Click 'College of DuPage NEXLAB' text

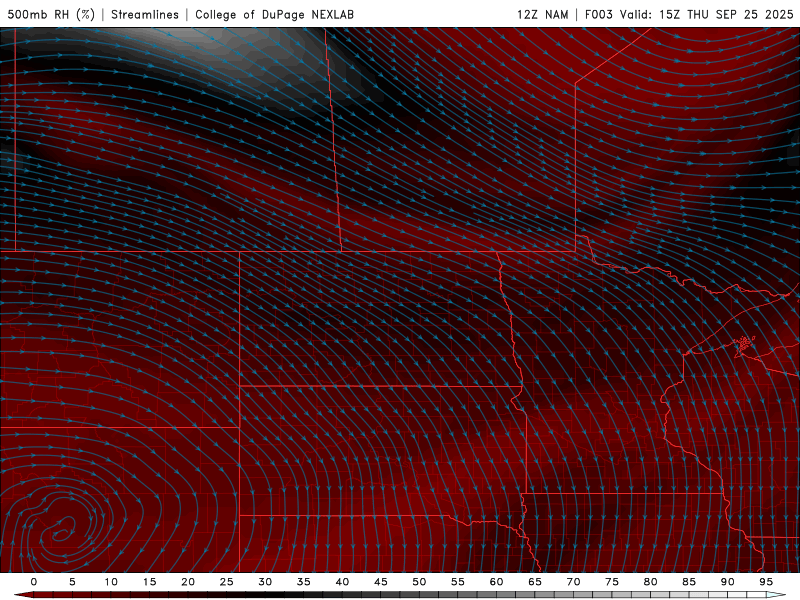point(274,14)
